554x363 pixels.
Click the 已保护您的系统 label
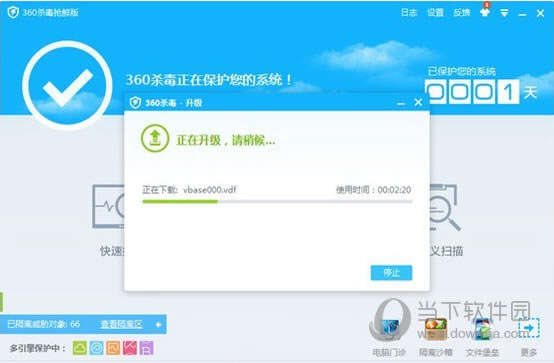(461, 72)
